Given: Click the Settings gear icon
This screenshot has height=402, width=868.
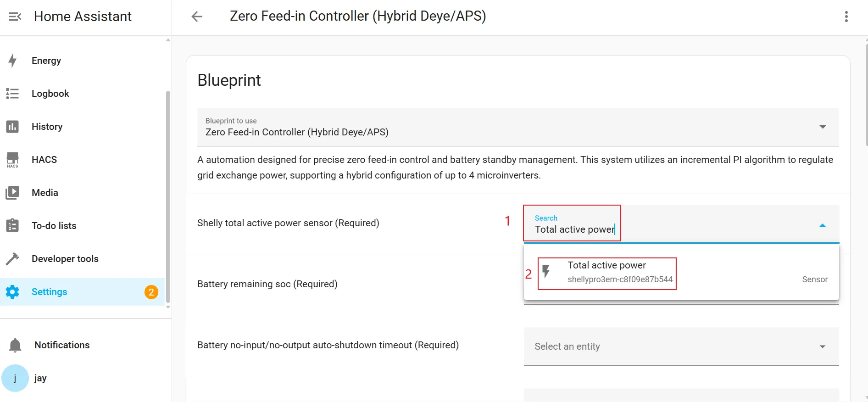Looking at the screenshot, I should click(12, 292).
